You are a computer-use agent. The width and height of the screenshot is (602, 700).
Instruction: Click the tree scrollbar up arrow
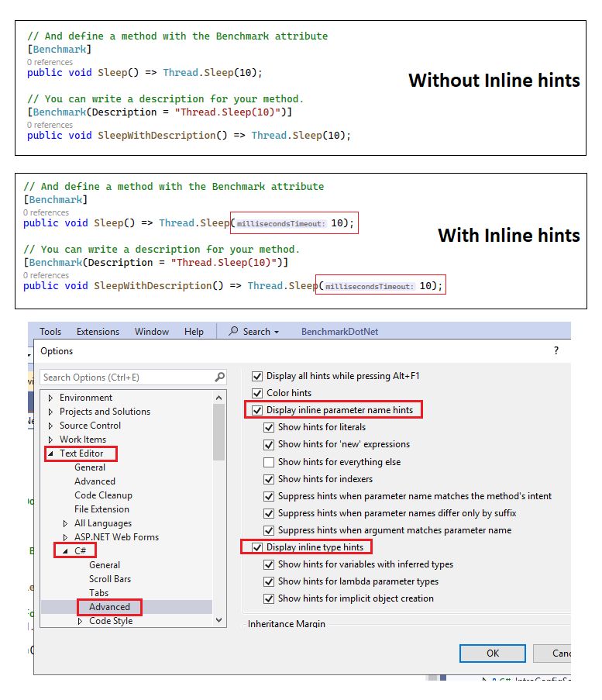tap(218, 398)
